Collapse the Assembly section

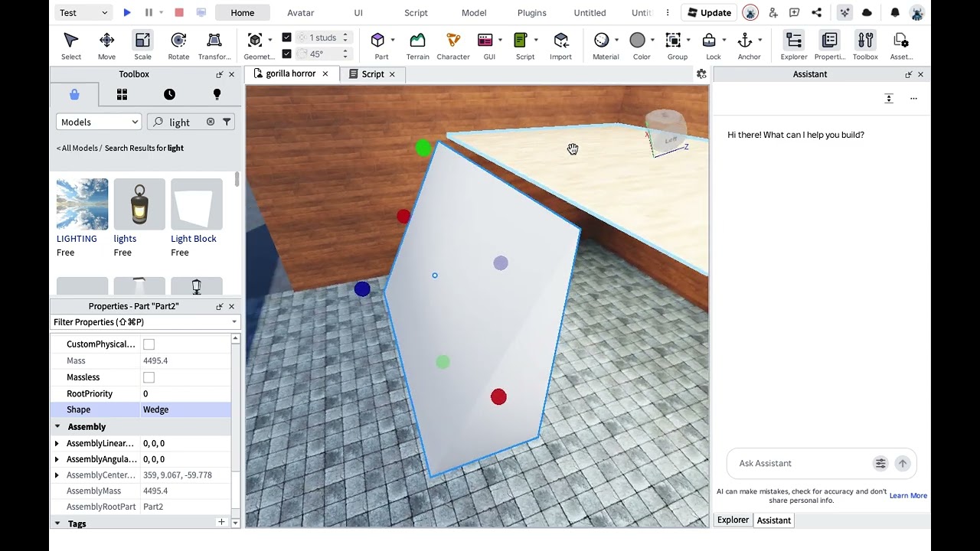point(57,426)
